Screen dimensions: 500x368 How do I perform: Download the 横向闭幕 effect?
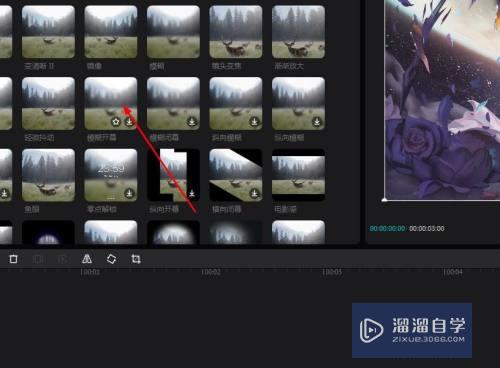coord(254,193)
